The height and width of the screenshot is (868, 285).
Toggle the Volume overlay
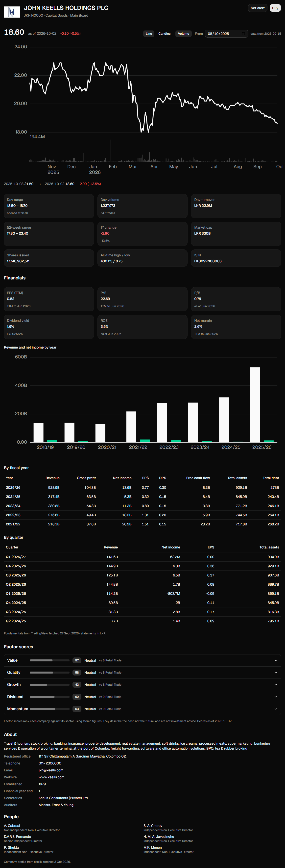(183, 34)
